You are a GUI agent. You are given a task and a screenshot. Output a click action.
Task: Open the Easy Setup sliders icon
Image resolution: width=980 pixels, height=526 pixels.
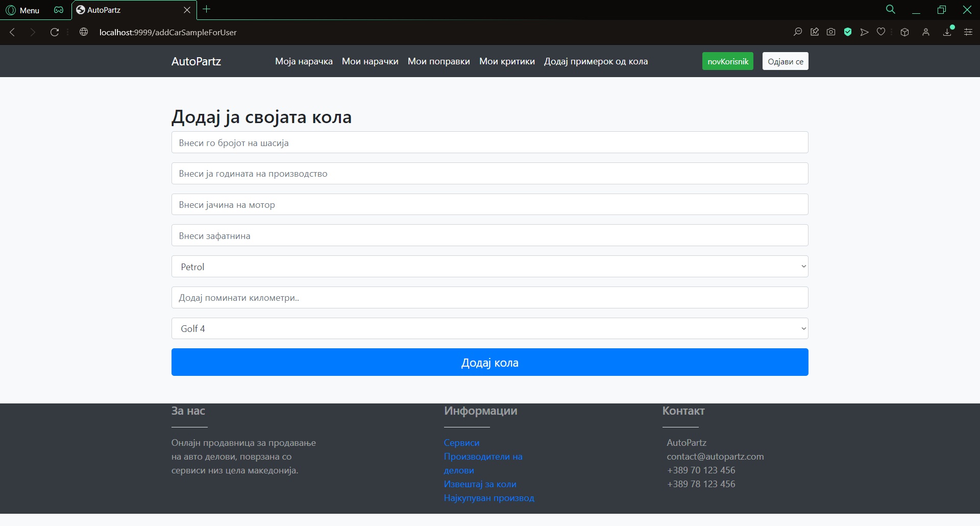[968, 32]
